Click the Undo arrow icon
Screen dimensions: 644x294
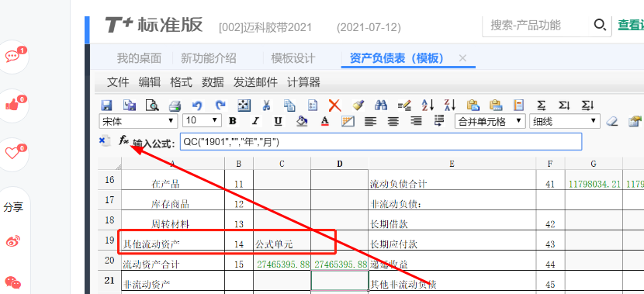pos(198,105)
